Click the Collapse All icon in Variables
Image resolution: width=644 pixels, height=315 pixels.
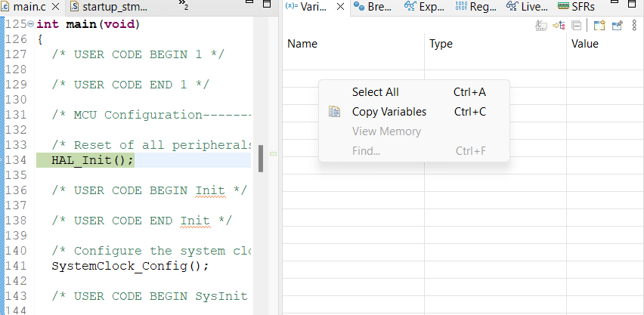576,26
